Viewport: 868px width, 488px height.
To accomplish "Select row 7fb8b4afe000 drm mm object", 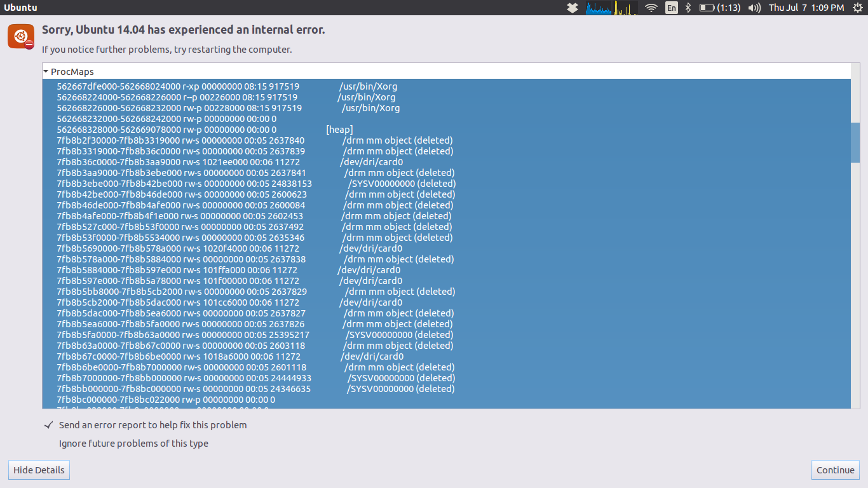I will [446, 216].
